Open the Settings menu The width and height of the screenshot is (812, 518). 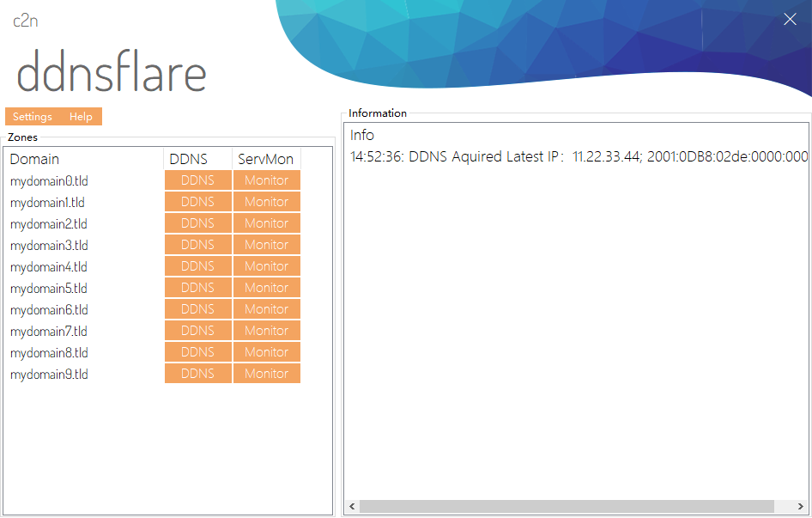tap(32, 117)
